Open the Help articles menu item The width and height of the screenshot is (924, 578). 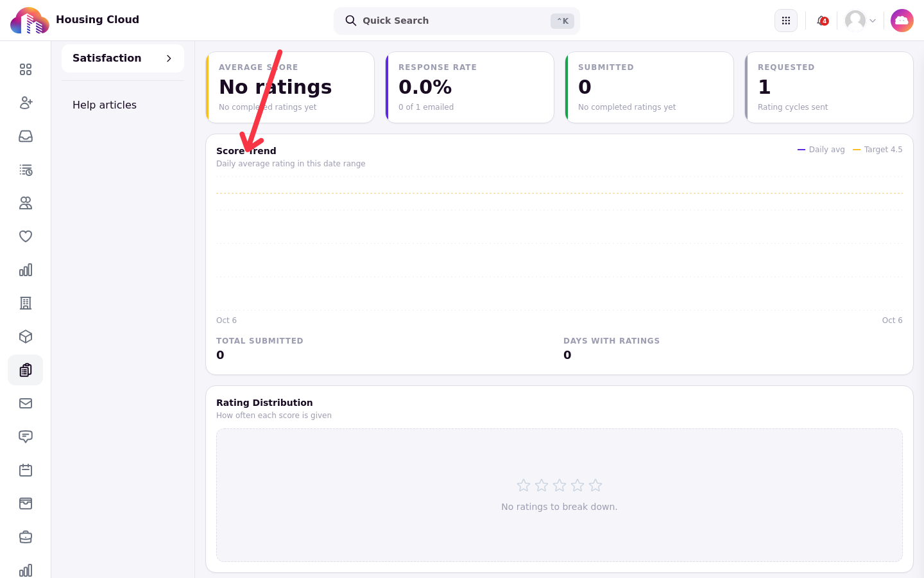click(x=105, y=105)
